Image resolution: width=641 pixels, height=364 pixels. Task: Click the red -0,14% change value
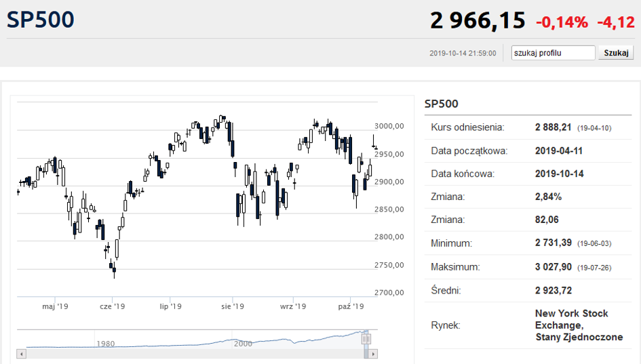[562, 22]
